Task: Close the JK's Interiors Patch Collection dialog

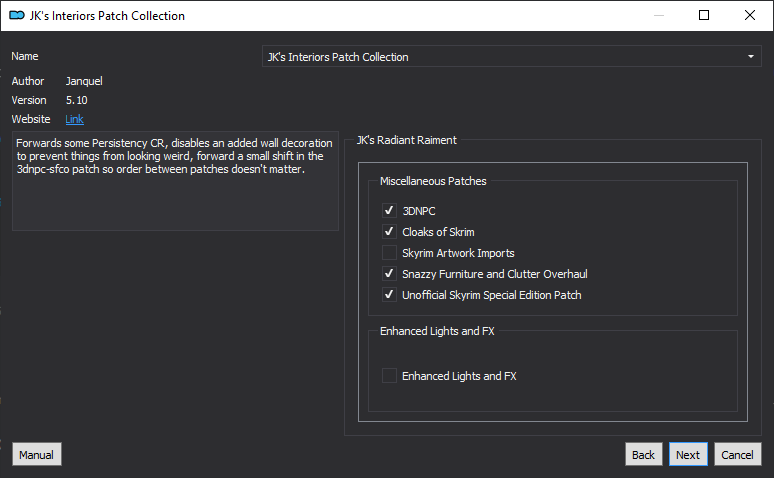Action: pos(749,15)
